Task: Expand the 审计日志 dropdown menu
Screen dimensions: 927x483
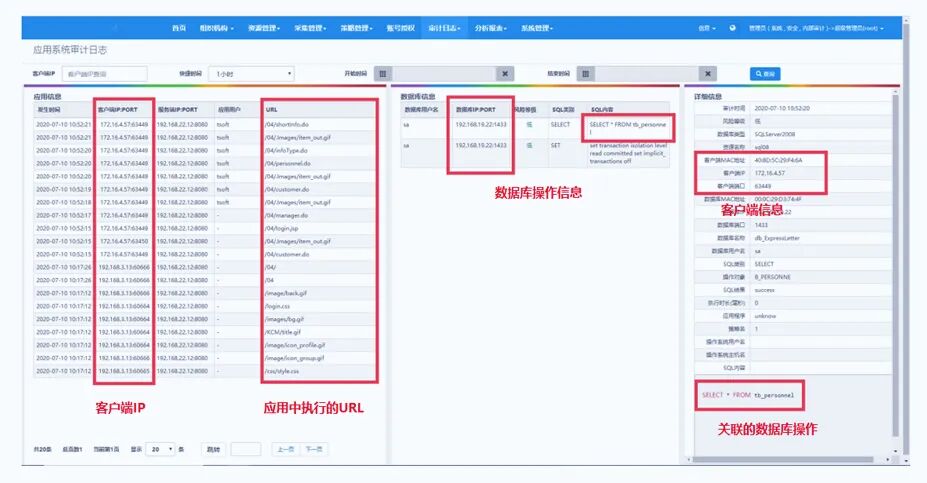Action: point(444,28)
